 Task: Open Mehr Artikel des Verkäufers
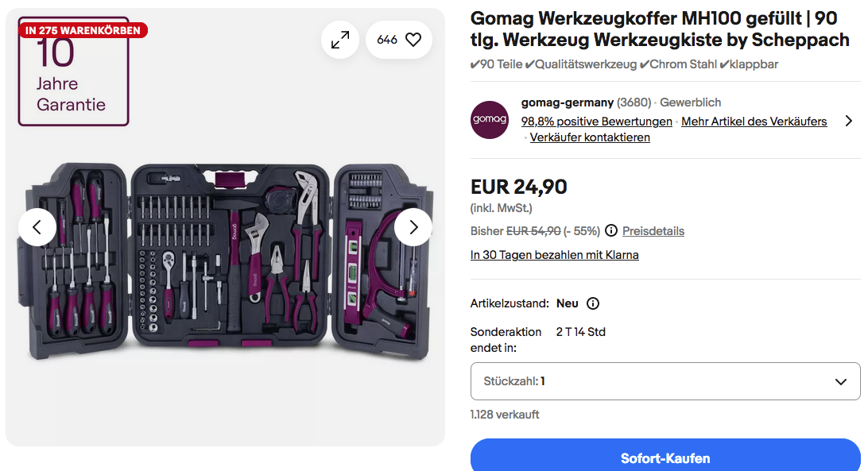754,122
